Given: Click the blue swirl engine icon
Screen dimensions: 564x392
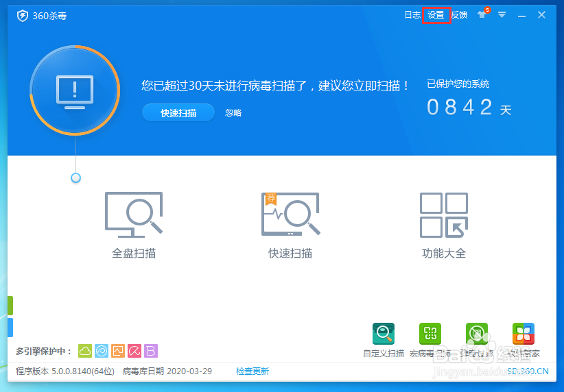Looking at the screenshot, I should point(102,351).
